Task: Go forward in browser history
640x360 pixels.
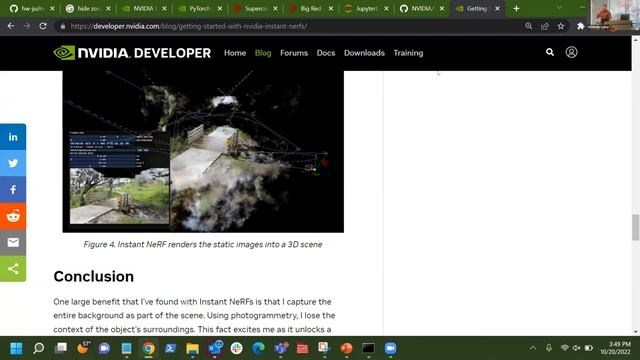Action: tap(27, 26)
